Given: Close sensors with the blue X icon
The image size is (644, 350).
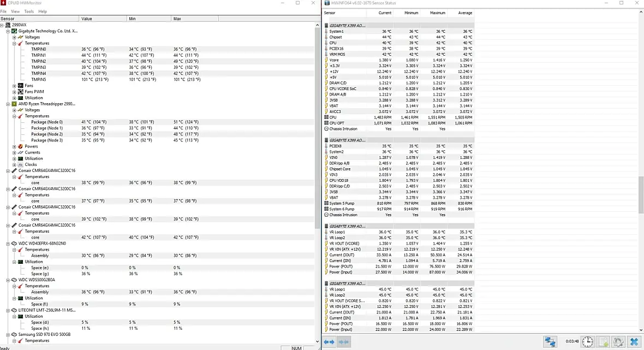Looking at the screenshot, I should [634, 341].
